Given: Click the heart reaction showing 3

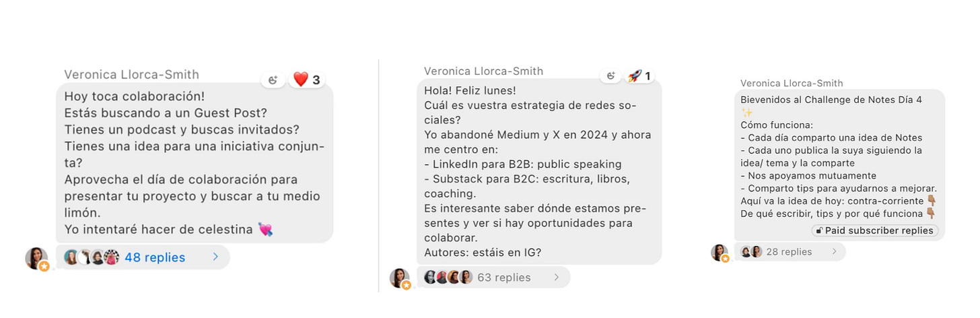Looking at the screenshot, I should 307,79.
